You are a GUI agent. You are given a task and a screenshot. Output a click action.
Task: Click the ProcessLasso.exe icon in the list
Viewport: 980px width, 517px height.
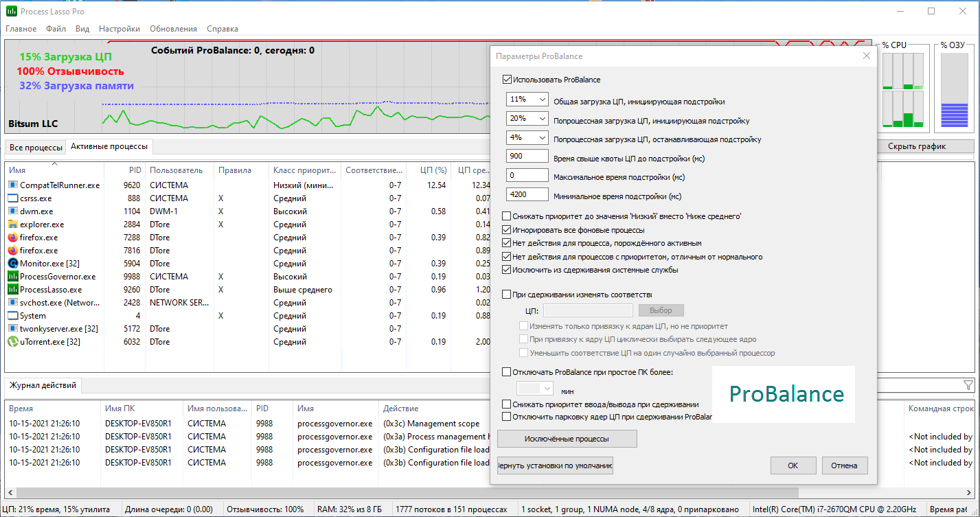(x=13, y=290)
